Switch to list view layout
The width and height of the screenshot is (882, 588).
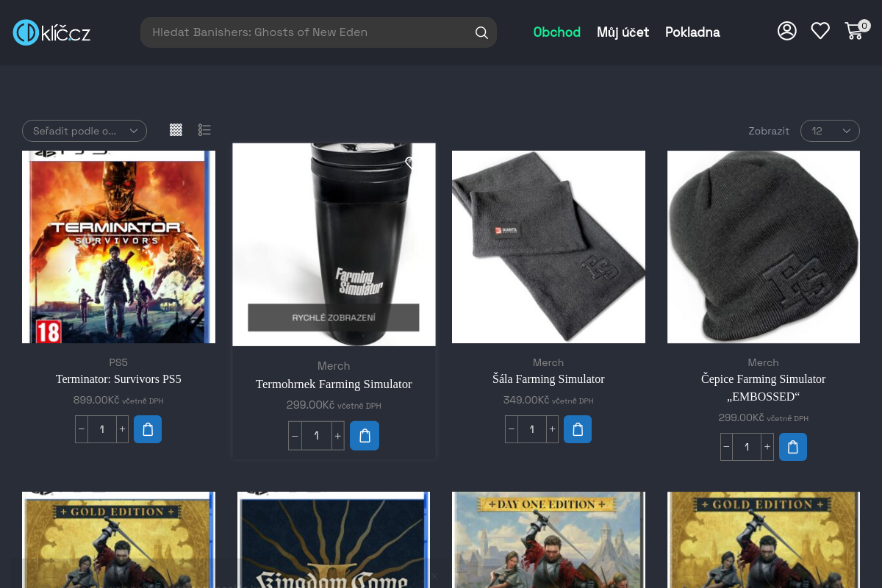point(204,130)
